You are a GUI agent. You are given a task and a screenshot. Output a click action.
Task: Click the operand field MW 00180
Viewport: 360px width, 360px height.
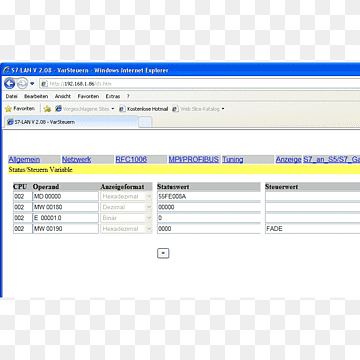(65, 207)
